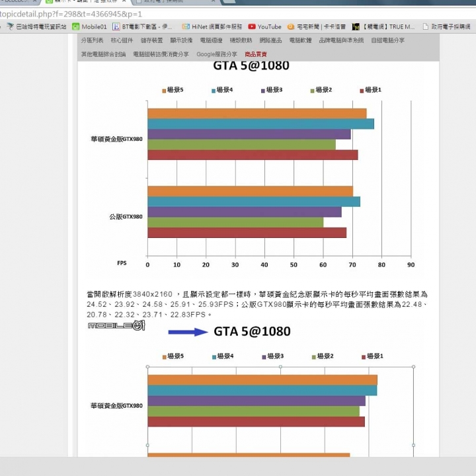Click the teal 場景4 legend swatch in upper chart
Image resolution: width=476 pixels, height=476 pixels.
[214, 91]
